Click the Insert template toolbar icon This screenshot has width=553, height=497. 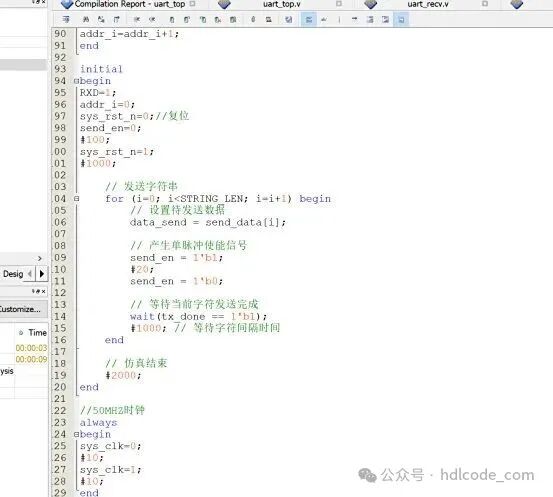[x=268, y=19]
